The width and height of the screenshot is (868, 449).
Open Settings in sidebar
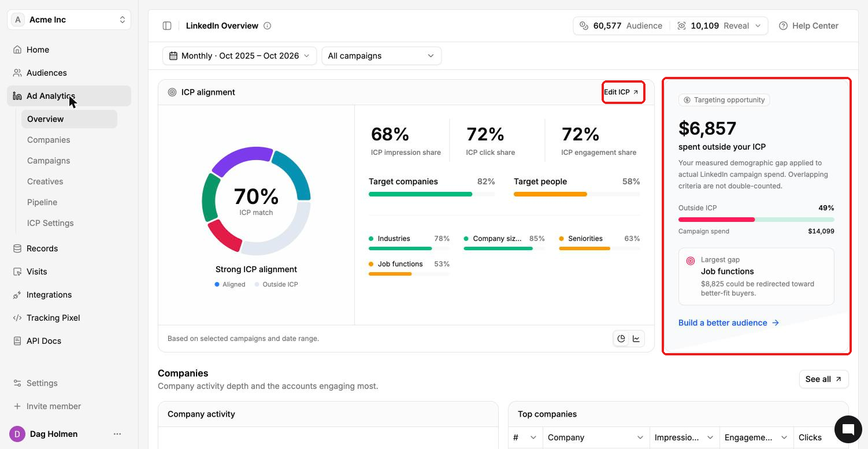click(69, 383)
